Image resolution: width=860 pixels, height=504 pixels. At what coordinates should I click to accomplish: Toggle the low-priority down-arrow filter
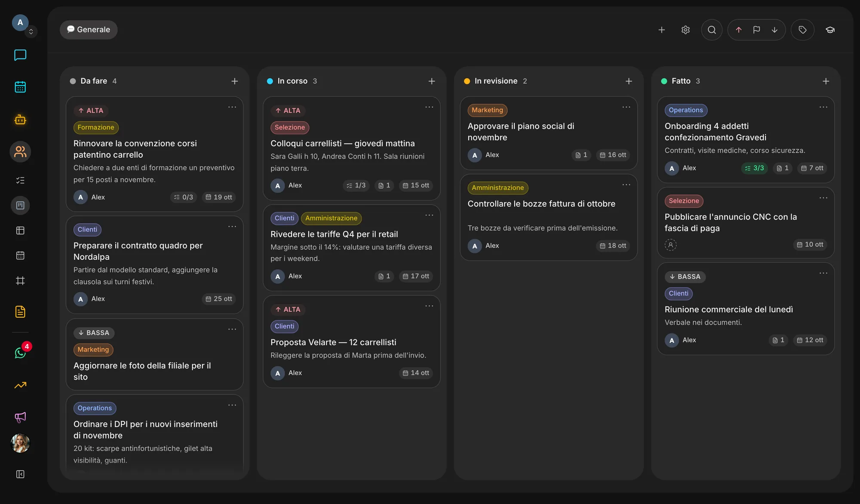coord(774,30)
